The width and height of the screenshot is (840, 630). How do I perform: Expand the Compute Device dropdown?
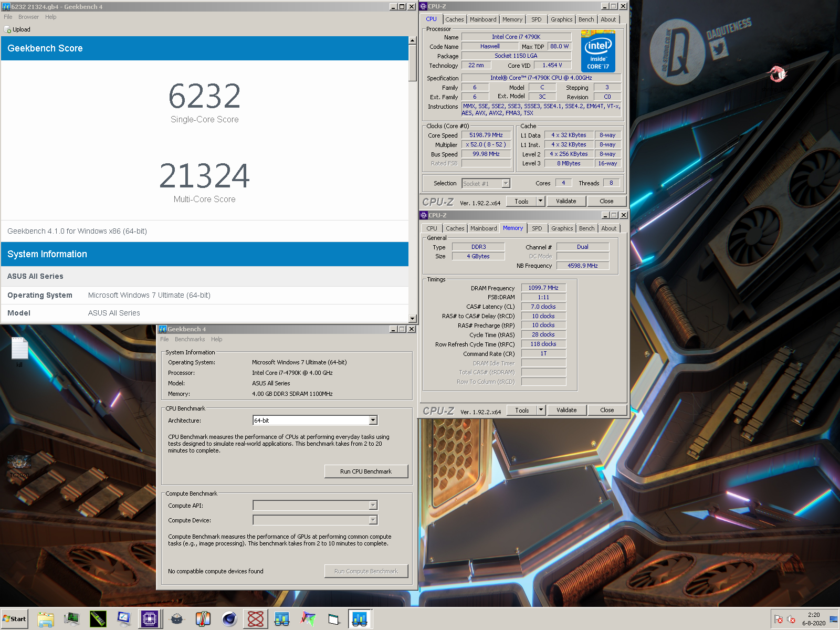[373, 520]
